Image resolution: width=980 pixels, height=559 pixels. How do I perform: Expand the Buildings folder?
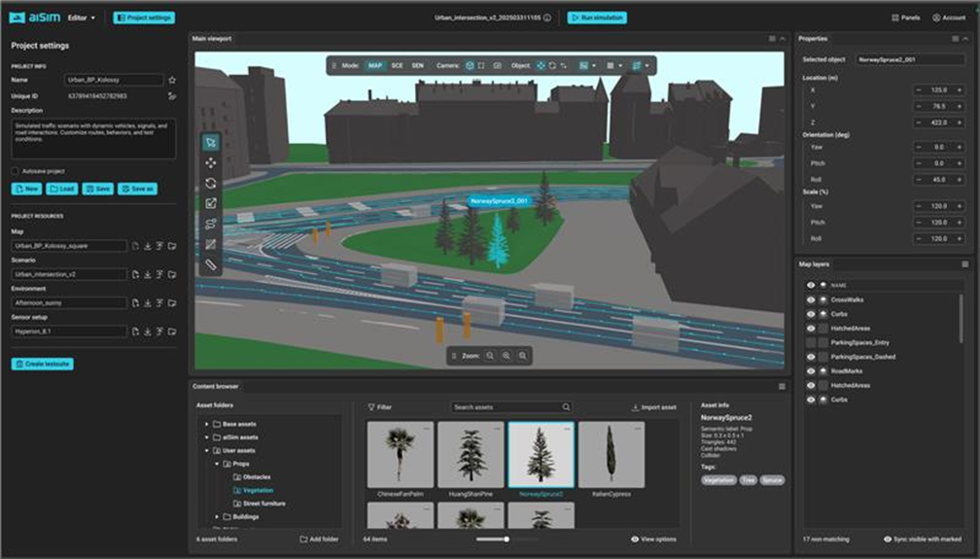click(x=217, y=516)
